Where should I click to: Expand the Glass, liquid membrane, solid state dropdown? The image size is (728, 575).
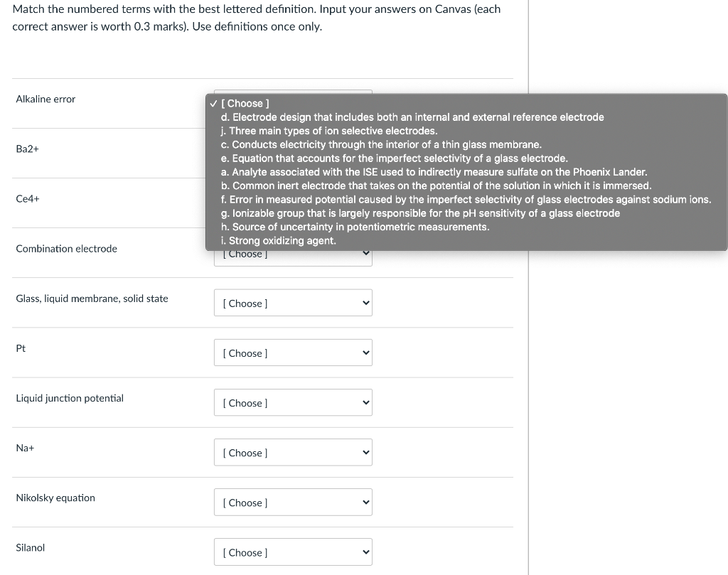pyautogui.click(x=293, y=303)
